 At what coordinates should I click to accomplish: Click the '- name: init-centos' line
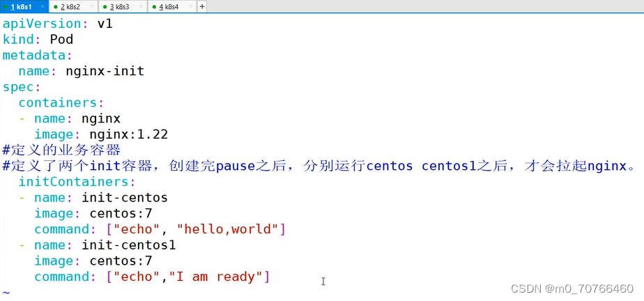(x=93, y=197)
